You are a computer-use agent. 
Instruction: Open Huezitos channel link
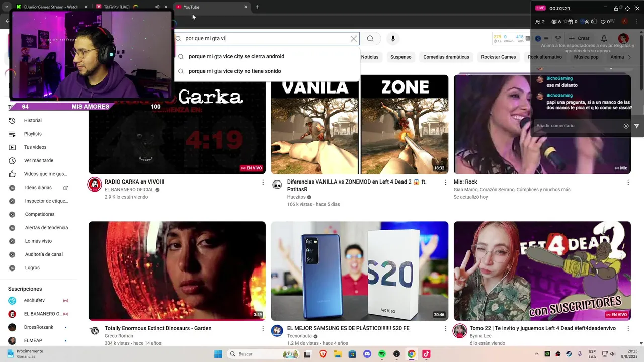[x=296, y=197]
